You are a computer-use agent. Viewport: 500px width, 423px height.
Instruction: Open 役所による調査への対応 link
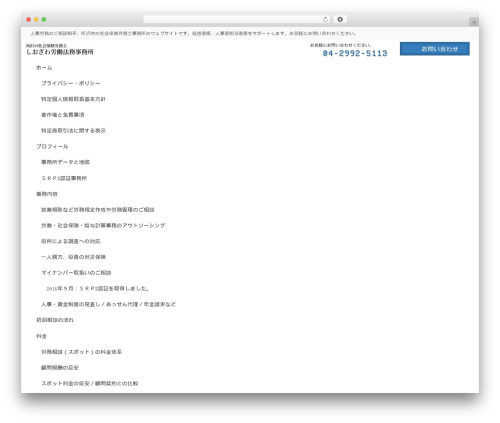pyautogui.click(x=71, y=241)
